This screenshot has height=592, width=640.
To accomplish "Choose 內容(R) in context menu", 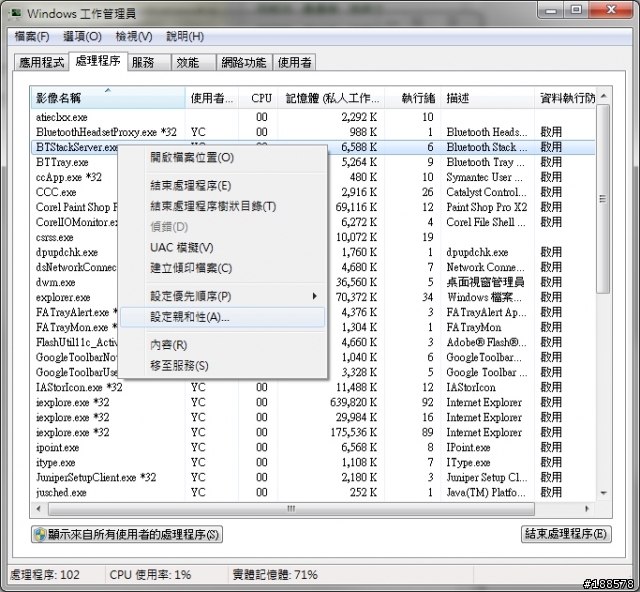I will coord(222,345).
